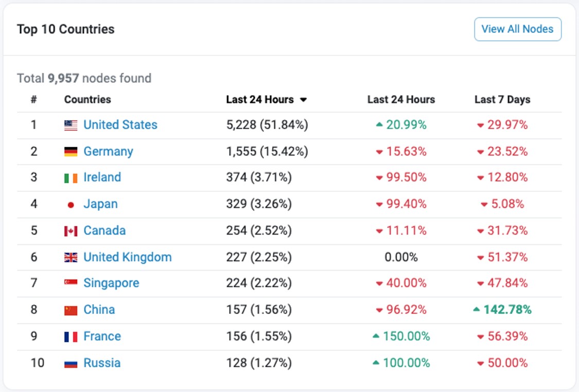Click the China flag icon

(71, 310)
